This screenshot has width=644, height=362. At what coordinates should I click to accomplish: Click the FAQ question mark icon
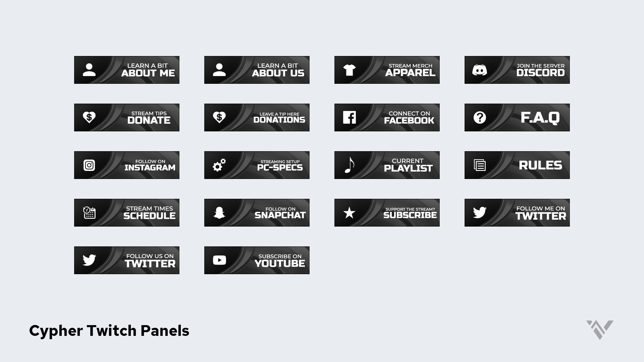480,117
